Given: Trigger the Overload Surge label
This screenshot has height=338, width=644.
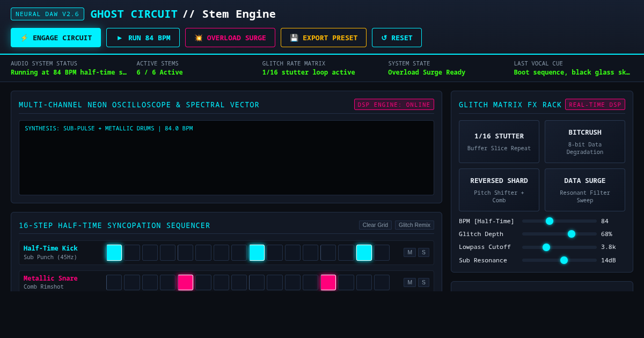Looking at the screenshot, I should (237, 38).
